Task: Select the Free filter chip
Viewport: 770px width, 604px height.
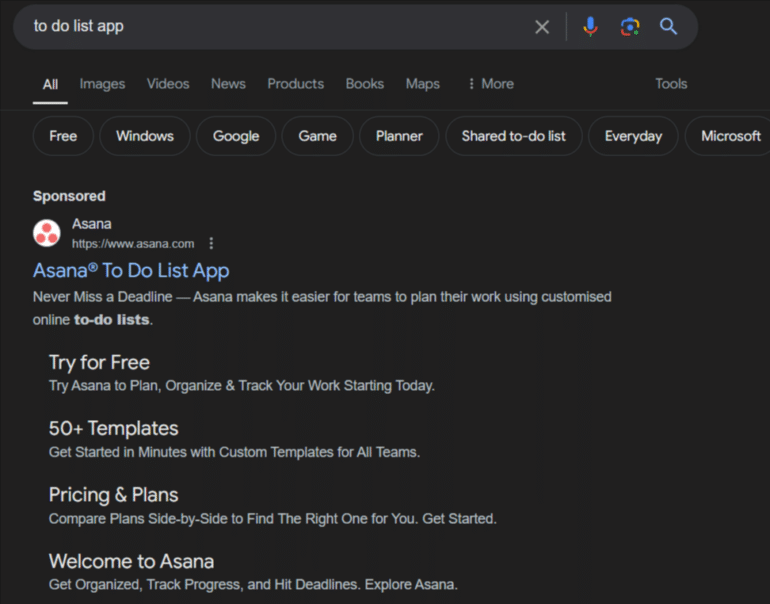Action: click(x=63, y=136)
